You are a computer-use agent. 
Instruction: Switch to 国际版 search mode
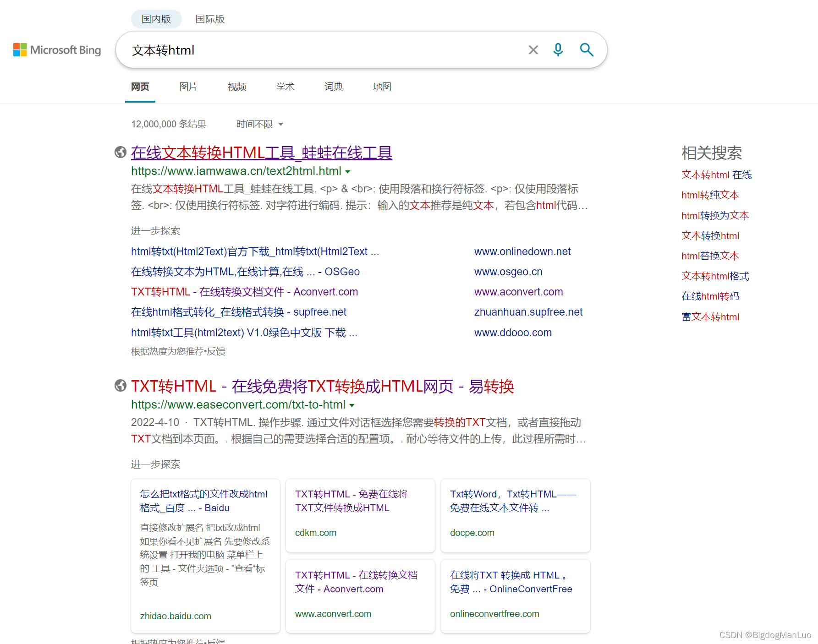tap(210, 19)
